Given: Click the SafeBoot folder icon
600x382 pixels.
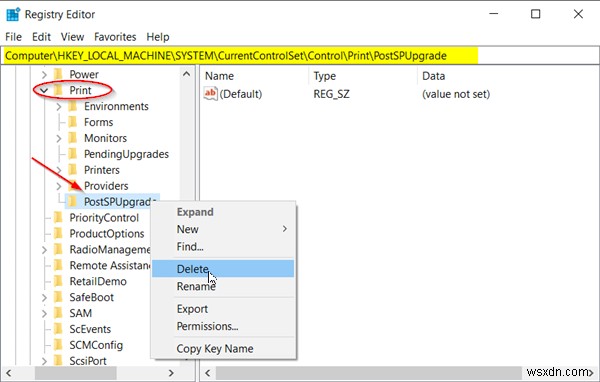Looking at the screenshot, I should click(58, 297).
